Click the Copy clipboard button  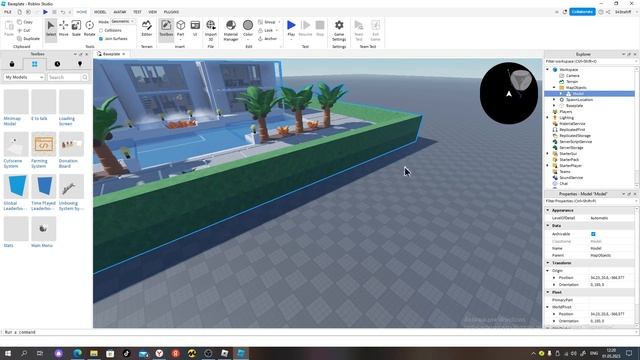[x=25, y=22]
